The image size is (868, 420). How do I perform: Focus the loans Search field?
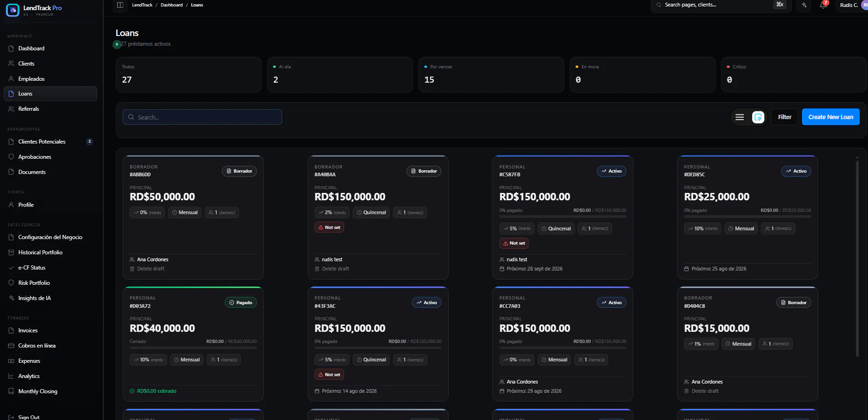202,117
